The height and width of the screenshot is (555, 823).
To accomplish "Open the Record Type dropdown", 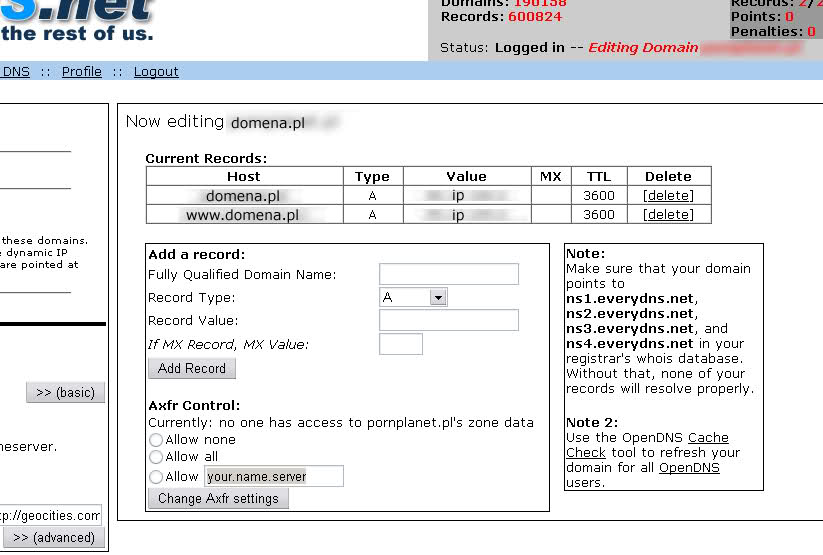I will (413, 297).
